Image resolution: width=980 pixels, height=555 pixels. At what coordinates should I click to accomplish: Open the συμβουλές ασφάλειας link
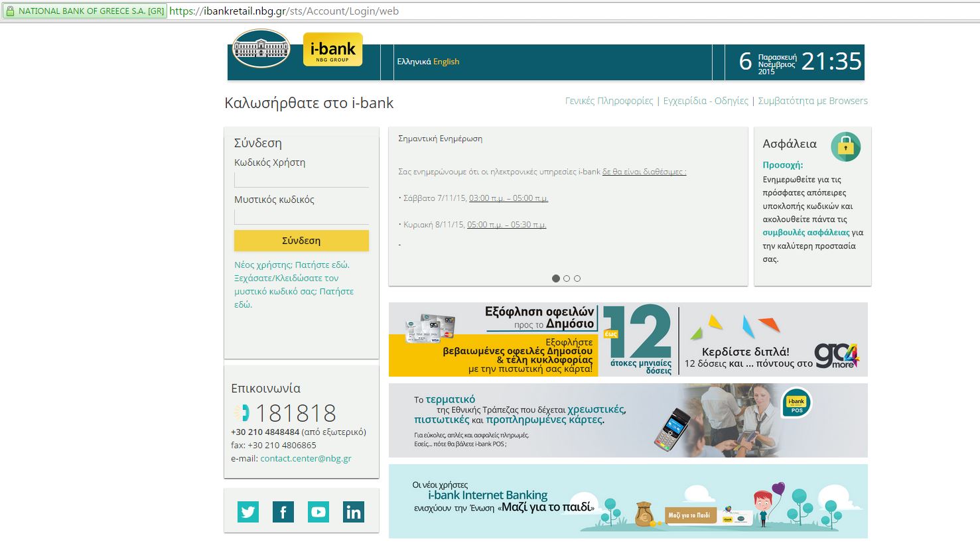tap(806, 233)
